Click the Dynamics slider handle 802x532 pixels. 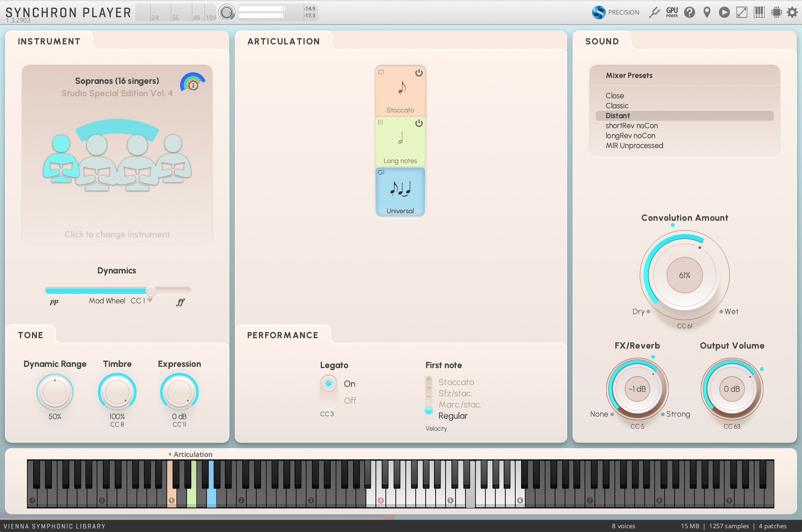[151, 291]
